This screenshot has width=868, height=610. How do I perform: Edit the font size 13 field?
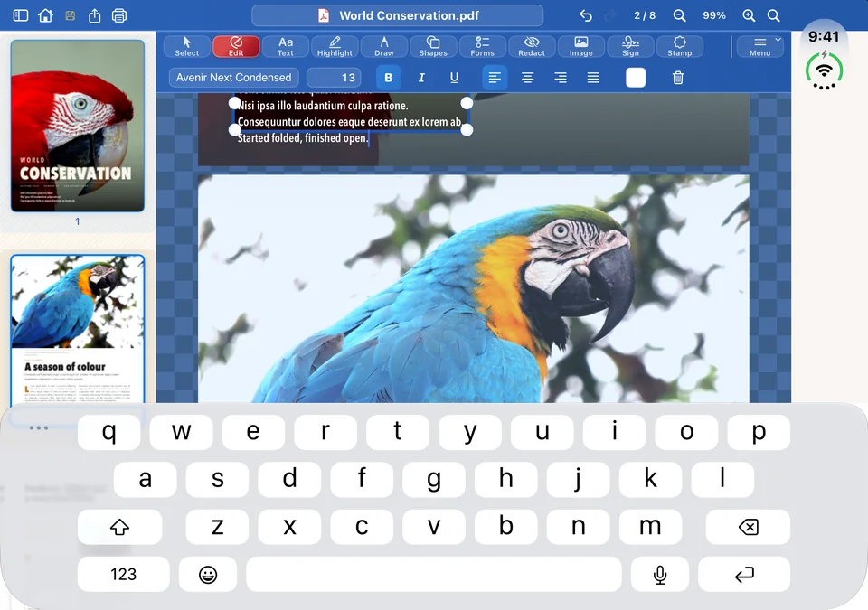click(x=334, y=78)
